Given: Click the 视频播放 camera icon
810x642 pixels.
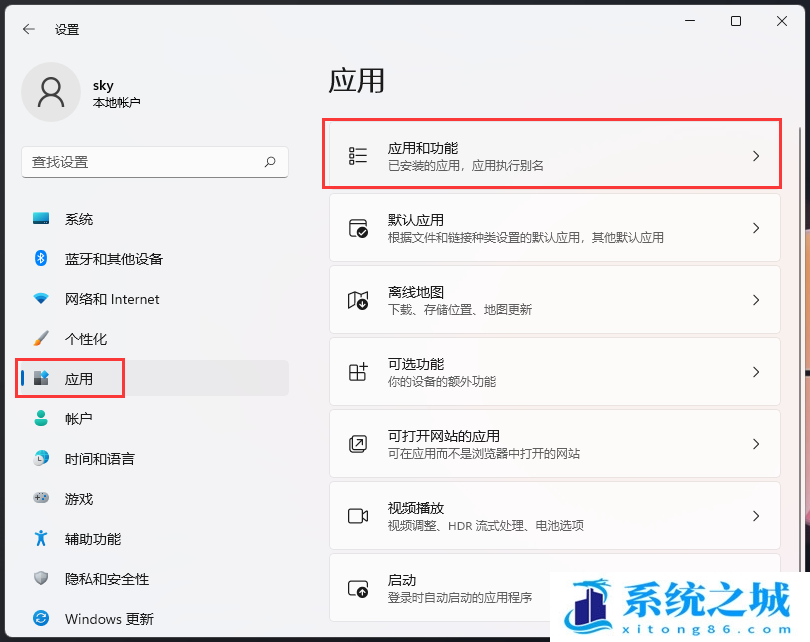Looking at the screenshot, I should [x=358, y=516].
